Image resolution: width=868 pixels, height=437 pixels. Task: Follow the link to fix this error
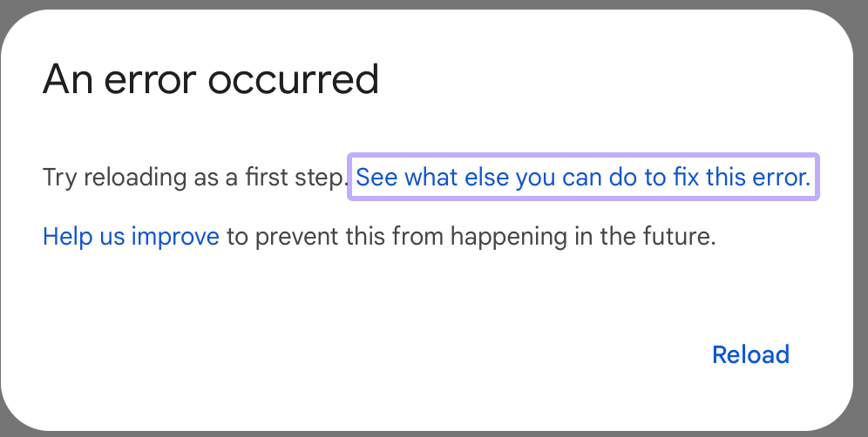[583, 178]
